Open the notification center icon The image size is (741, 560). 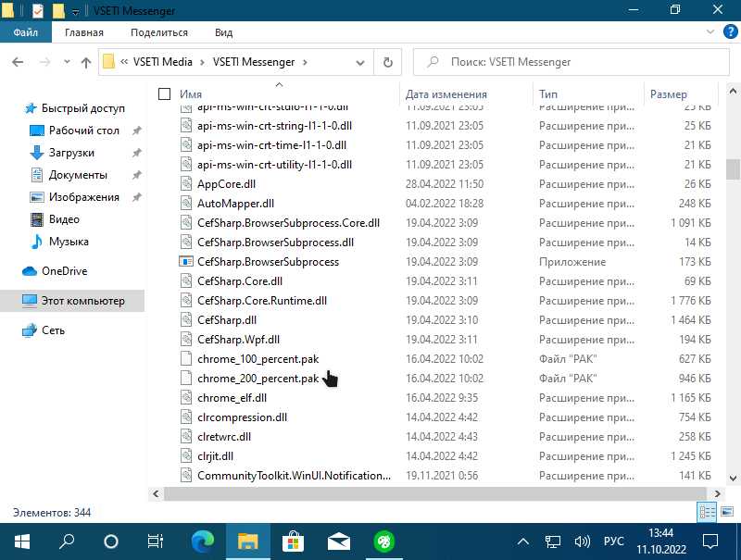(x=710, y=541)
